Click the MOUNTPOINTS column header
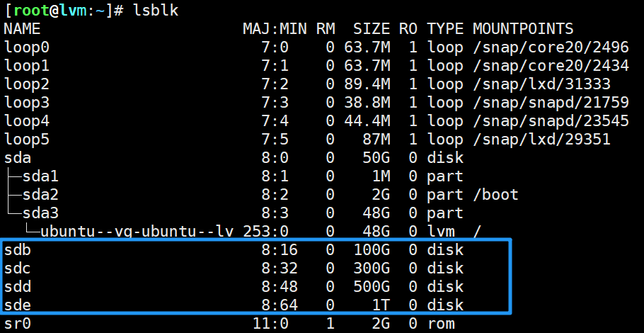This screenshot has height=333, width=644. click(x=522, y=29)
